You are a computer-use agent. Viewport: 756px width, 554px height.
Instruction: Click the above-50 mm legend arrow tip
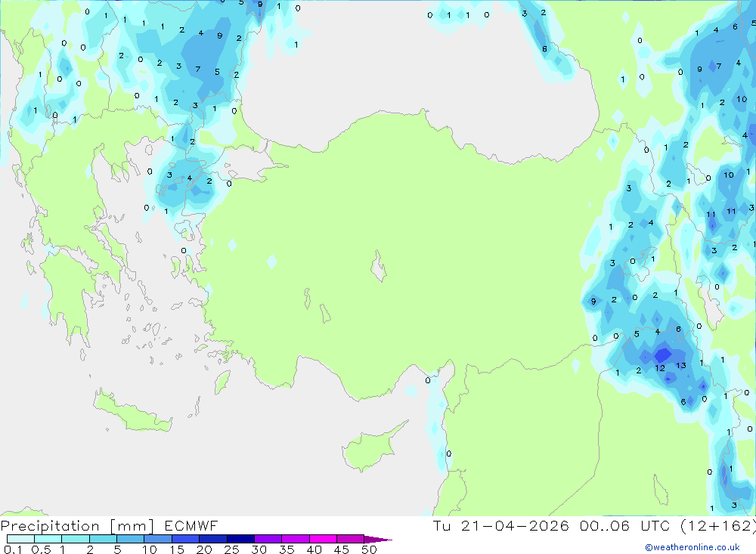379,540
